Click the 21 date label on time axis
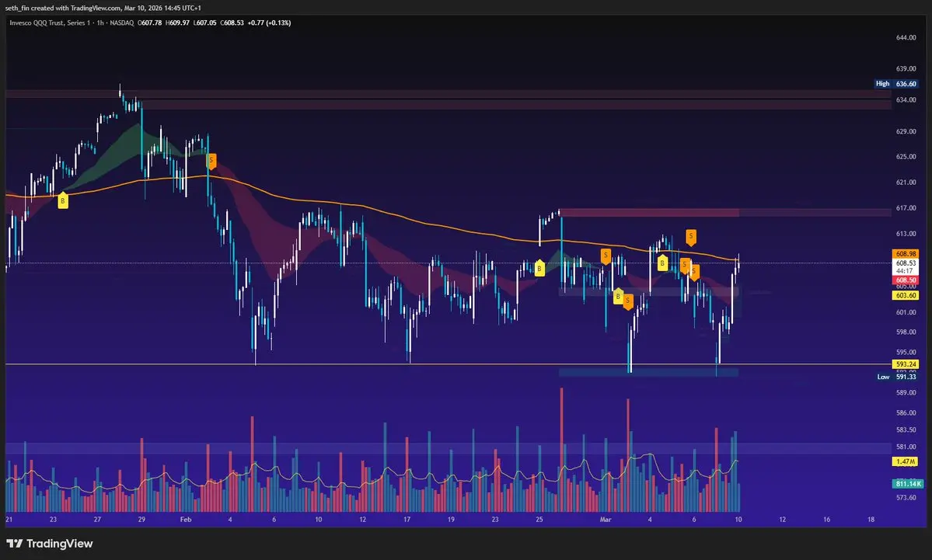This screenshot has width=932, height=560. [9, 520]
